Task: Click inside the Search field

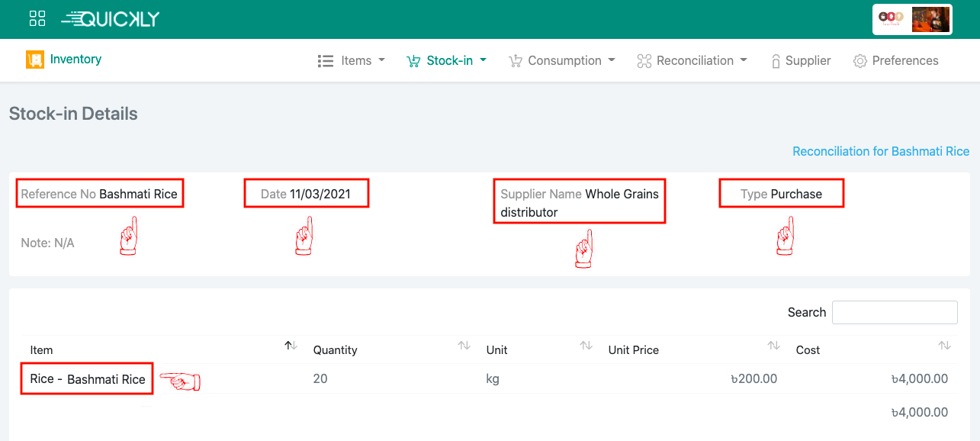Action: point(894,312)
